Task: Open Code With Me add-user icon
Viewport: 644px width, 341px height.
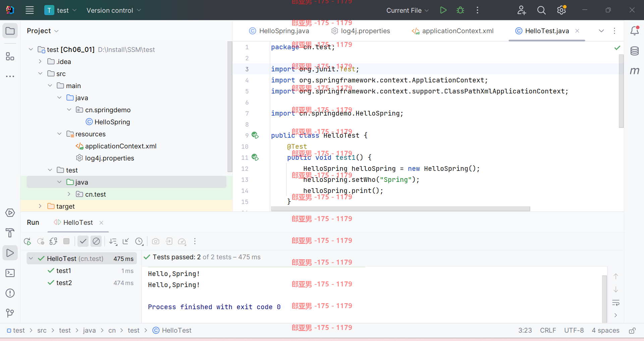Action: (x=521, y=10)
